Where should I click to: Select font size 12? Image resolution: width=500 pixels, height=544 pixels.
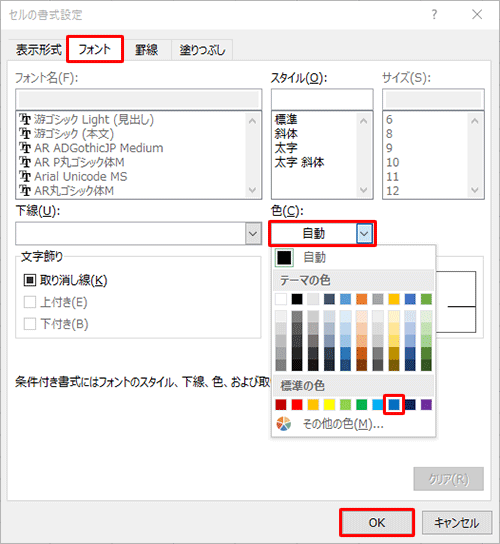[392, 191]
